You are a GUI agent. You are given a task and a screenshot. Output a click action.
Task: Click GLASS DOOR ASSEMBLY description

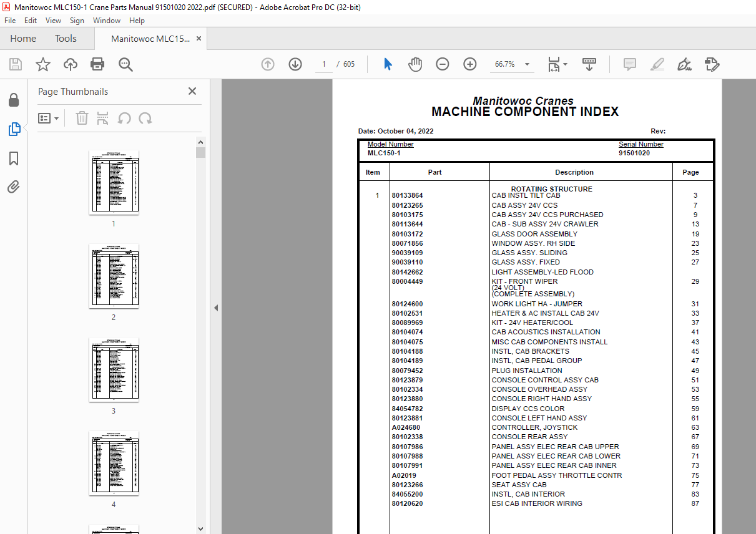534,234
